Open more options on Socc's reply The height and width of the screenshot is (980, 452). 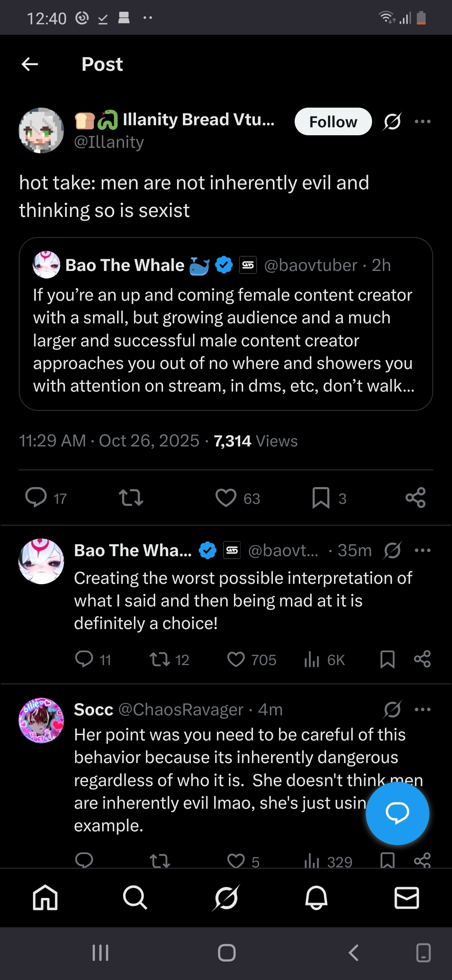coord(422,709)
